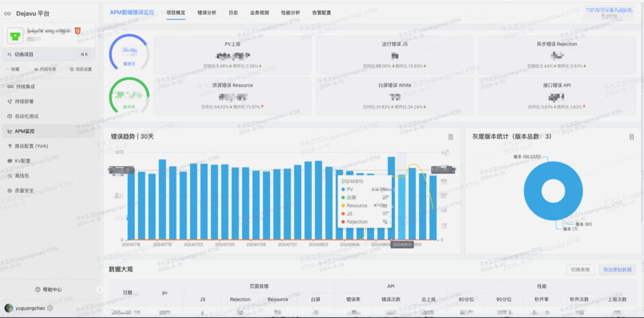Open the 告警配置 tab
The height and width of the screenshot is (318, 644).
coord(321,13)
